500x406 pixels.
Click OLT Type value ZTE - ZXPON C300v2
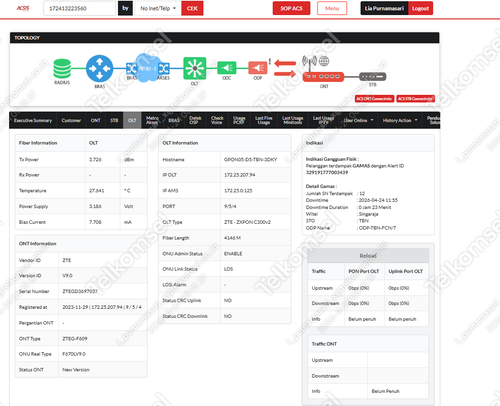coord(247,222)
